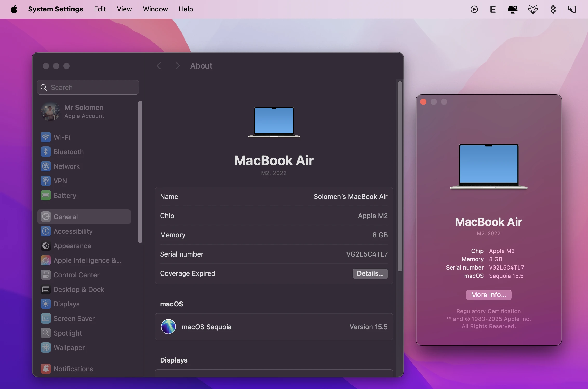This screenshot has width=588, height=389.
Task: Open the Apple Intelligence icon
Action: tap(46, 260)
